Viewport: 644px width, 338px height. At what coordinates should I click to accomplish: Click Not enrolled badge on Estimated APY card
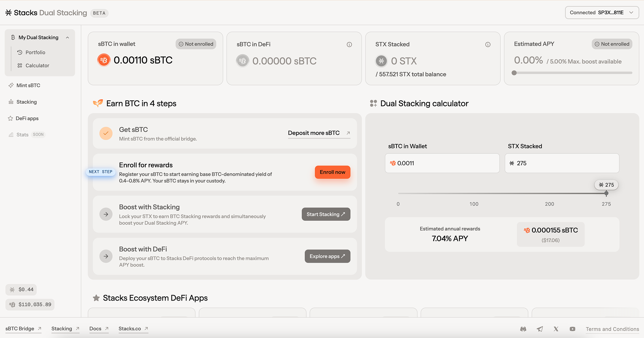tap(612, 44)
